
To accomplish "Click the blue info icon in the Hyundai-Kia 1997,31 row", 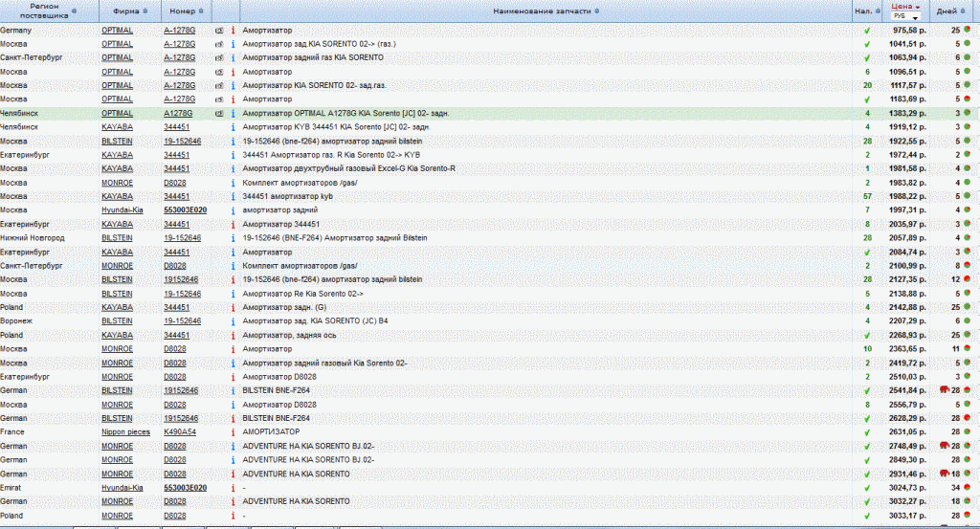I will 233,209.
